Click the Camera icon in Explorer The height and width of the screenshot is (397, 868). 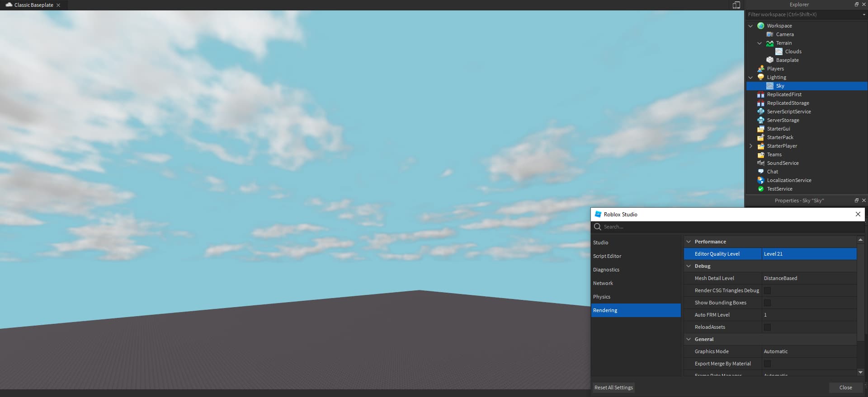[770, 34]
